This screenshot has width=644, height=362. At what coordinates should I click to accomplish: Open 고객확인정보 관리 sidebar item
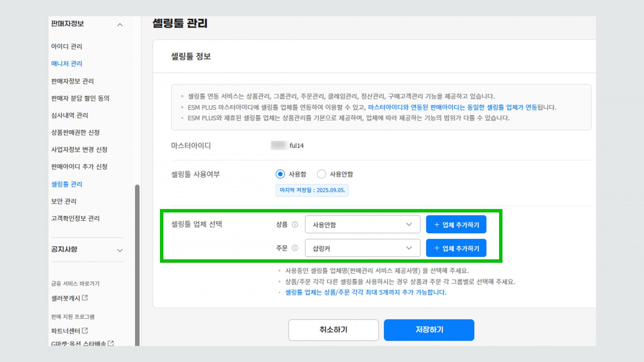pos(75,218)
